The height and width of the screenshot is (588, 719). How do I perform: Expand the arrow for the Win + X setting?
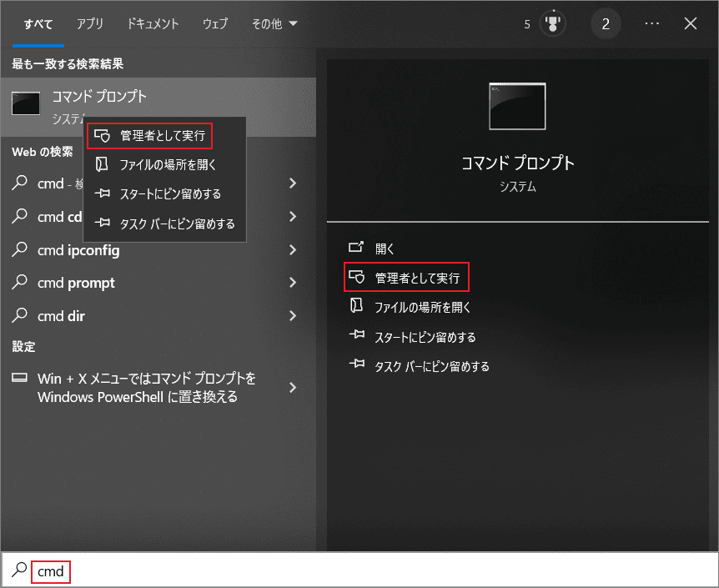293,388
